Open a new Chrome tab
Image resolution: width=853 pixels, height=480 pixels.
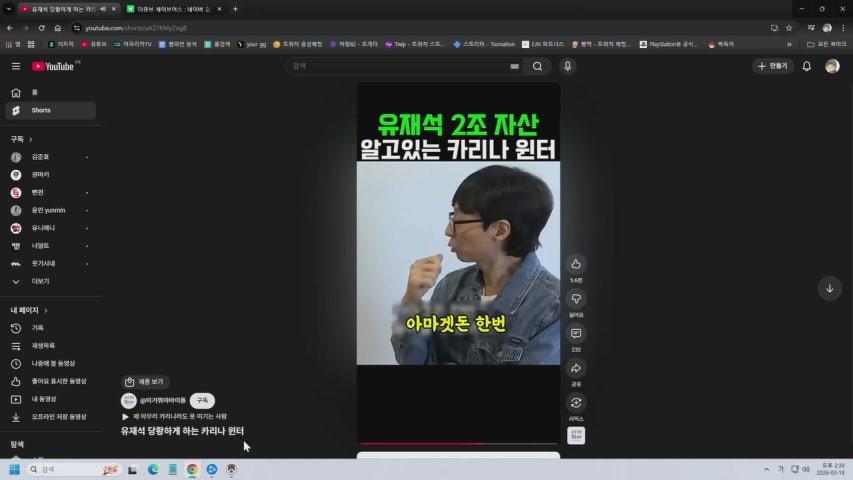click(x=235, y=9)
